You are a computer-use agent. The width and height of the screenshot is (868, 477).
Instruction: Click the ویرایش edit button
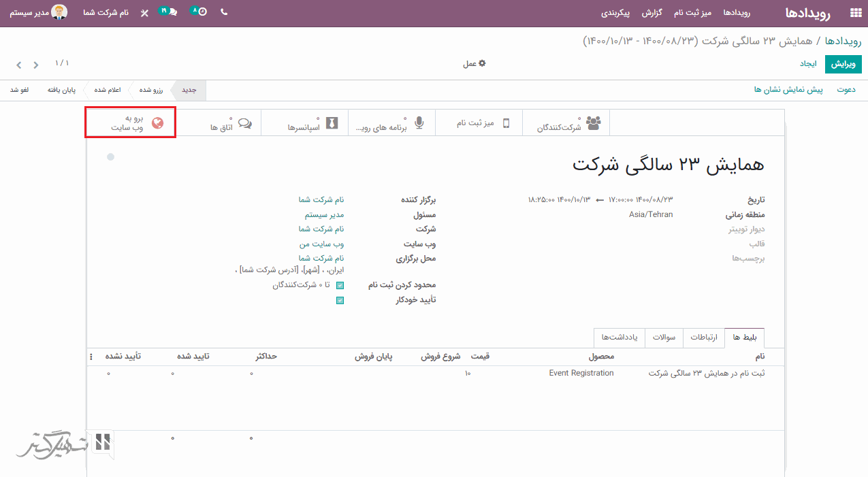point(843,64)
